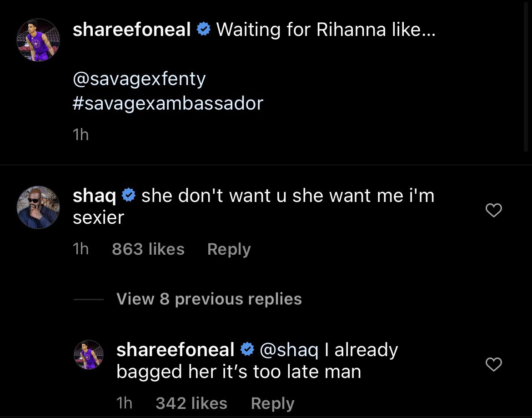Click shaq's verified badge
The width and height of the screenshot is (532, 418).
(x=129, y=196)
